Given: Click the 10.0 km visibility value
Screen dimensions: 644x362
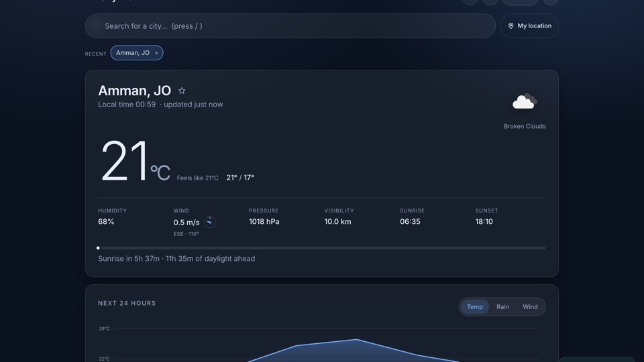Looking at the screenshot, I should click(337, 222).
